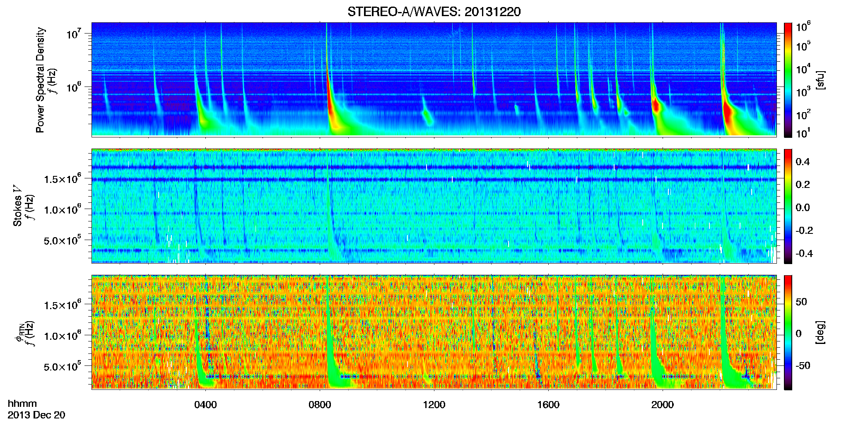The height and width of the screenshot is (447, 868).
Task: Click the 50 label on the degrees colorbar
Action: point(801,302)
